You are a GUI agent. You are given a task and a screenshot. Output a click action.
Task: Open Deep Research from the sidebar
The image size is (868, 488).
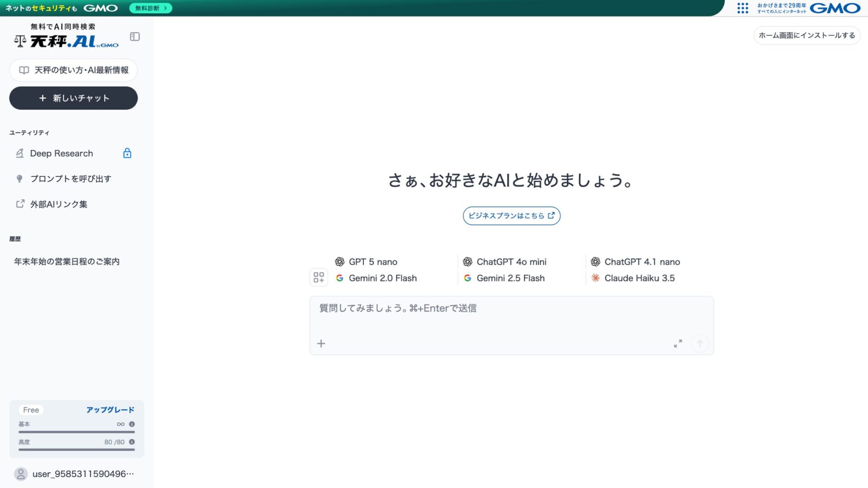pos(61,153)
